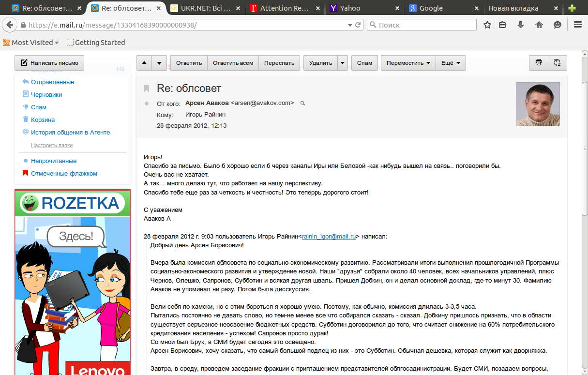Open the rainin_igor@mail.ru email link
Image resolution: width=588 pixels, height=375 pixels.
tap(329, 237)
